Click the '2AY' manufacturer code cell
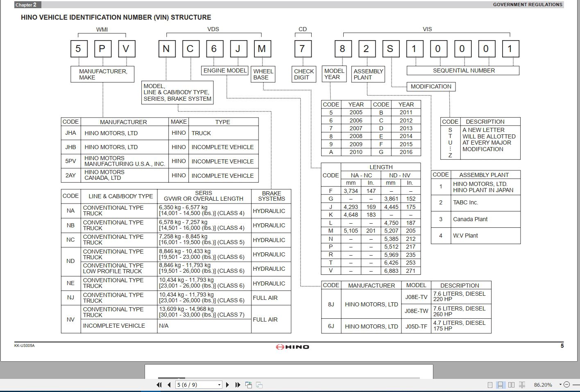 coord(70,175)
